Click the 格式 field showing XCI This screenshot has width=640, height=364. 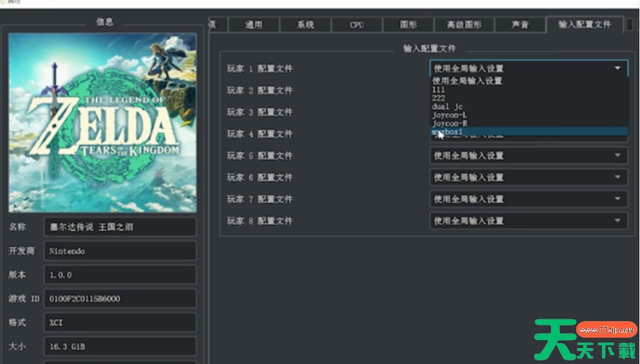click(x=120, y=322)
